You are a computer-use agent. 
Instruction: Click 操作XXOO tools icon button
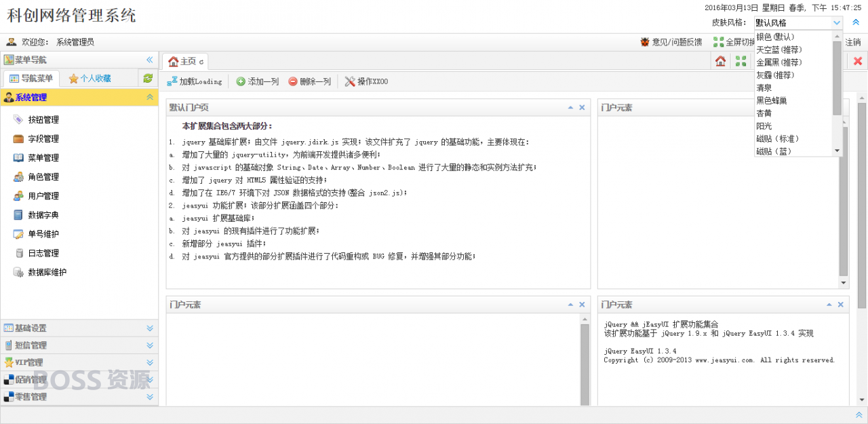click(x=366, y=81)
